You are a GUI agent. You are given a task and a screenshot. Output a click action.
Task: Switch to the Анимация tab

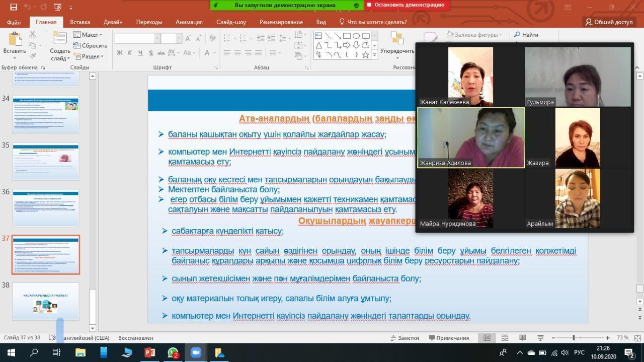(189, 22)
